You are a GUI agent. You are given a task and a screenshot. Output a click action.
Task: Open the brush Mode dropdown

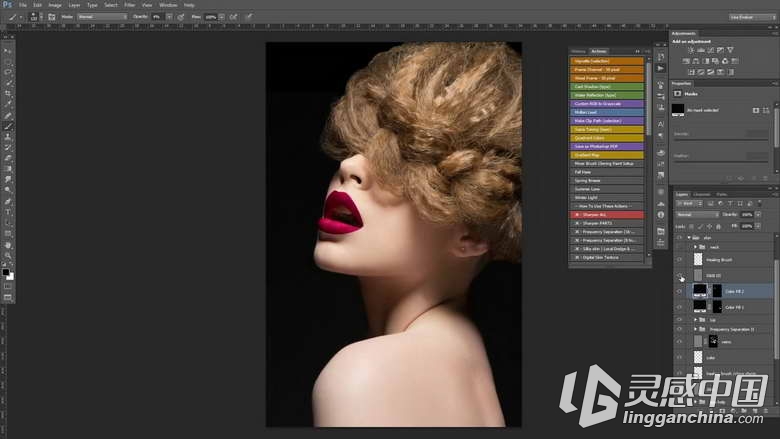(x=102, y=17)
